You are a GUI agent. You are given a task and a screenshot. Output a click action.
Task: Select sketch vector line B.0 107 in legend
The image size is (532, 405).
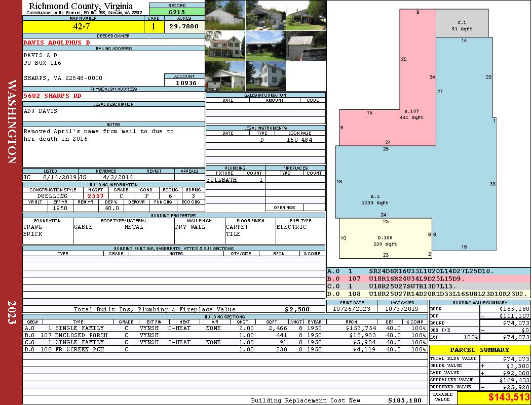tap(429, 278)
